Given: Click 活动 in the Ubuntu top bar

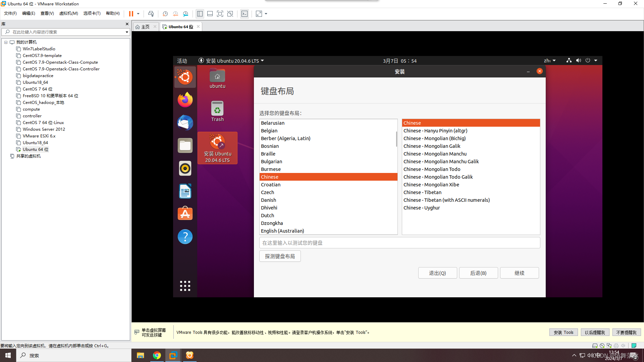Looking at the screenshot, I should 182,61.
